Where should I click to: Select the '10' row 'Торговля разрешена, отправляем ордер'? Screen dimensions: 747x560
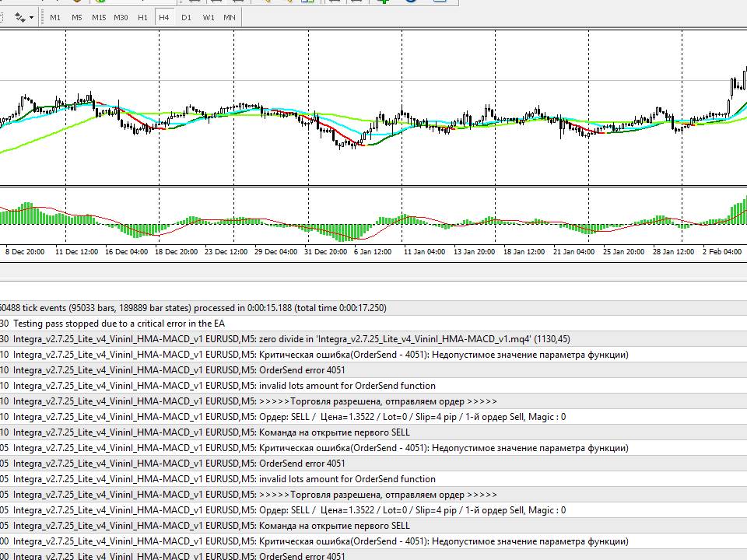[373, 401]
